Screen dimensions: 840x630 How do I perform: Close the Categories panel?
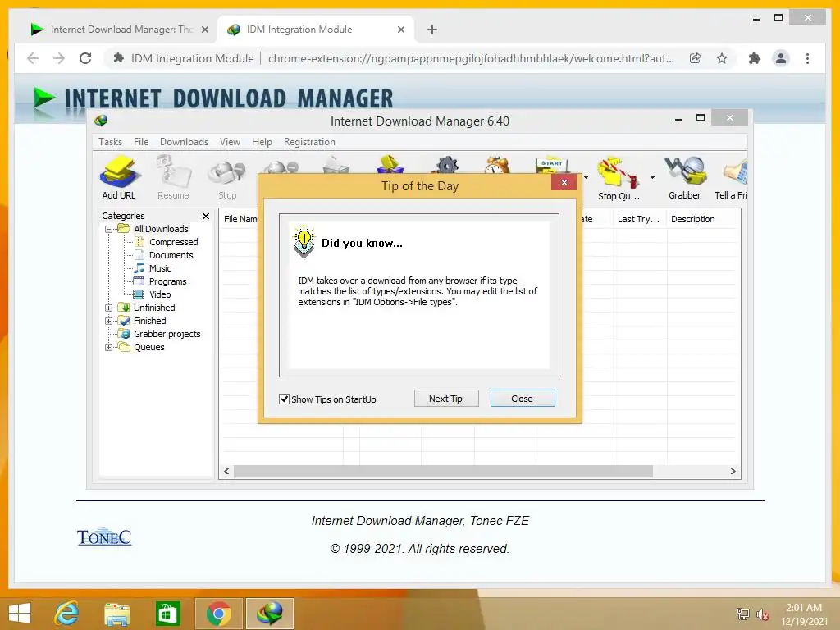click(x=206, y=216)
